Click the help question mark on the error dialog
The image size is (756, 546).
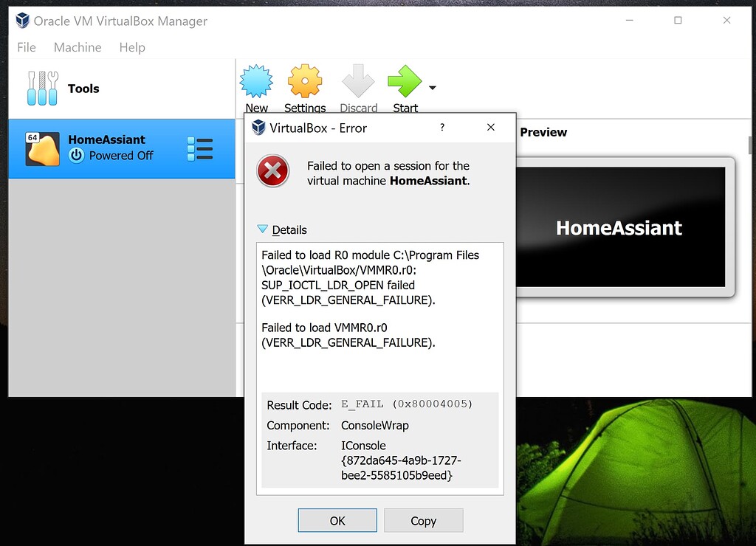441,128
